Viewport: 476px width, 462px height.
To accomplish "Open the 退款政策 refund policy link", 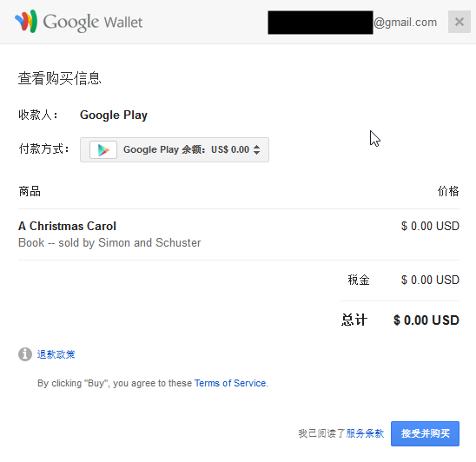I will 56,354.
